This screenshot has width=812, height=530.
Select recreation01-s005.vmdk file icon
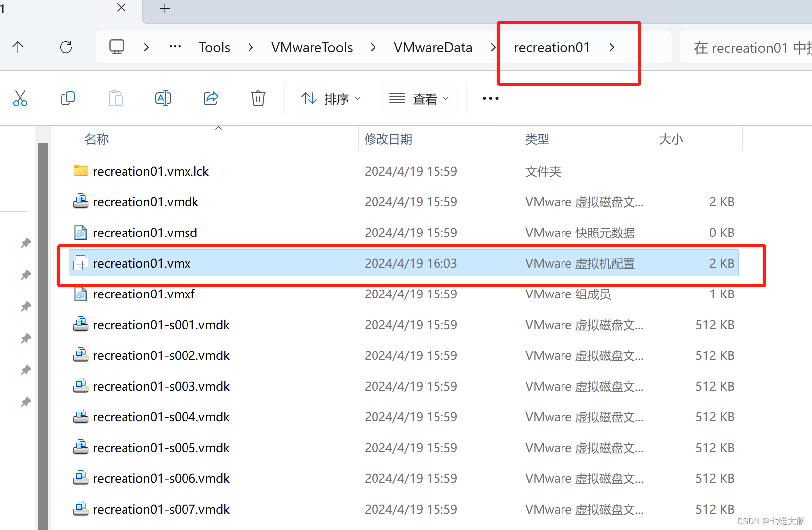tap(81, 447)
